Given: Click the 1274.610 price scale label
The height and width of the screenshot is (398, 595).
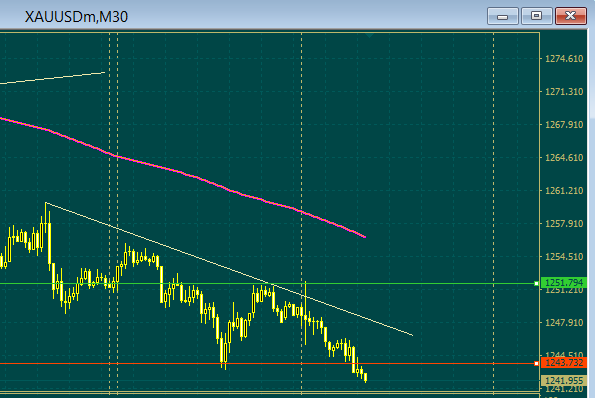Looking at the screenshot, I should [564, 59].
